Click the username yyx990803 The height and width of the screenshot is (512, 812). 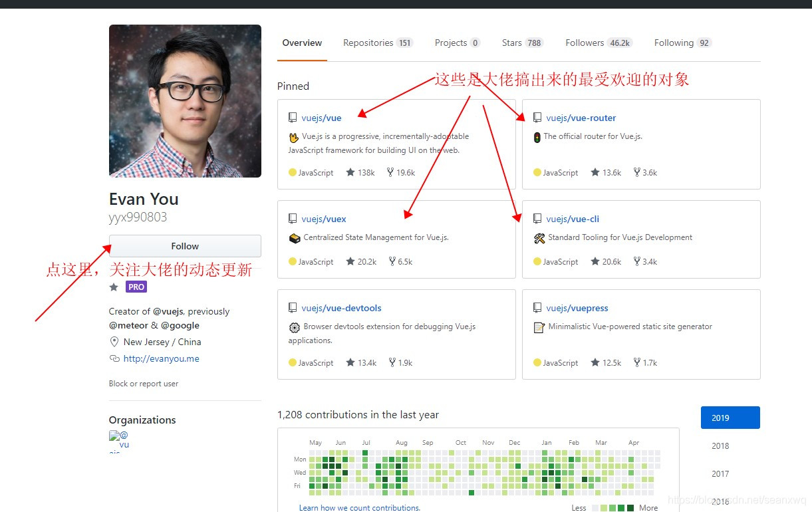[138, 217]
